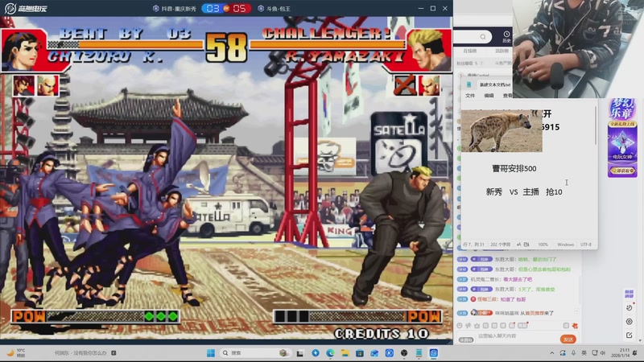Open OBS Studio from the taskbar
The height and width of the screenshot is (362, 644).
404,353
